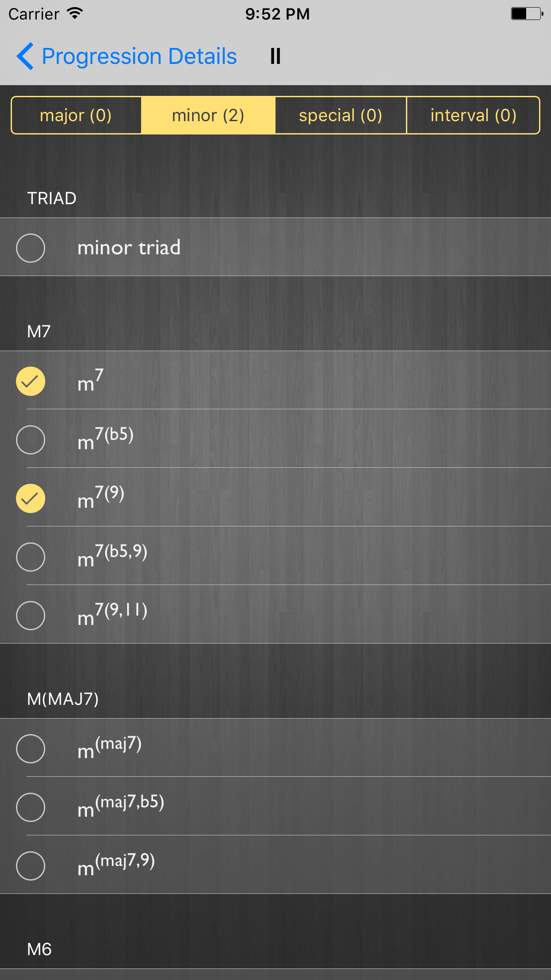
Task: Select the m7(b5,9) chord circle
Action: click(x=31, y=557)
